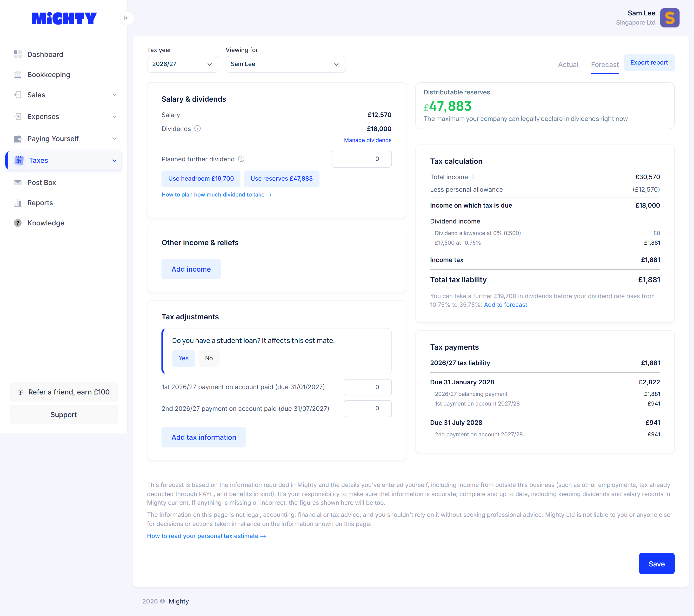This screenshot has height=616, width=694.
Task: Click the Expenses icon in sidebar
Action: (18, 116)
